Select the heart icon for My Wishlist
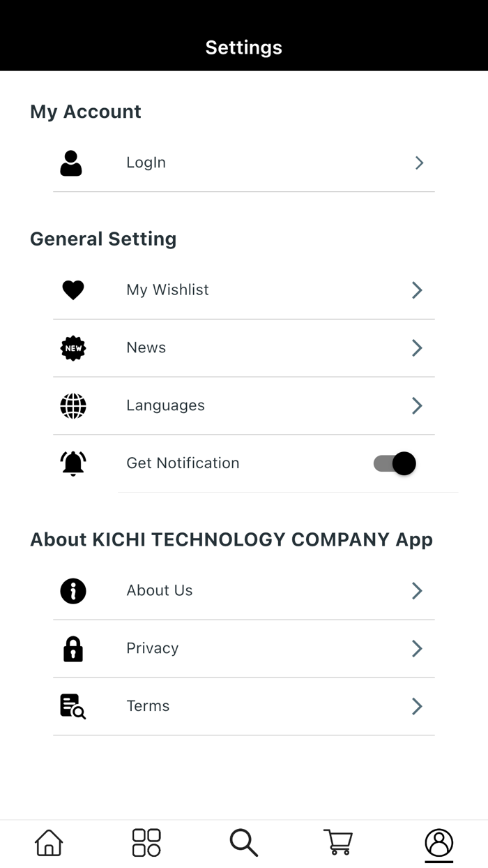This screenshot has height=868, width=488. [x=73, y=290]
